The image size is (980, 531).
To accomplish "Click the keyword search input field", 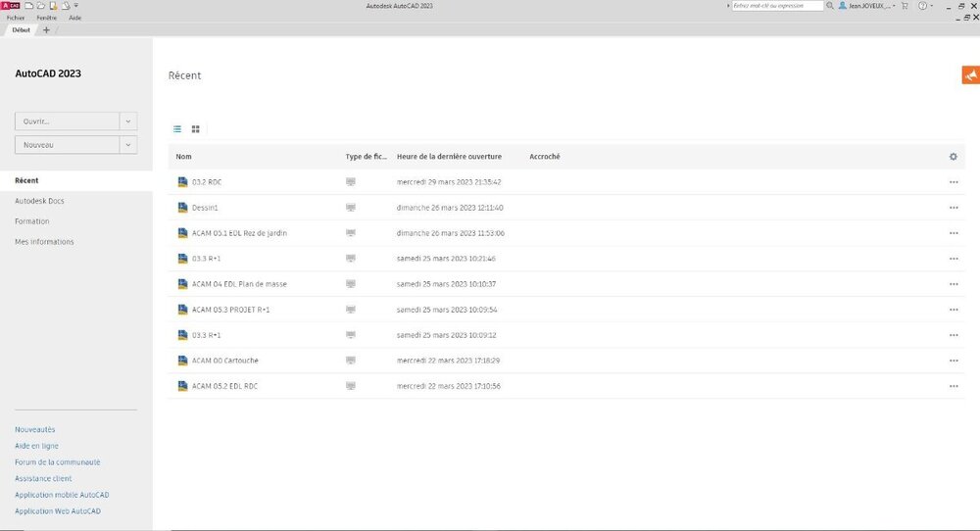I will [x=777, y=6].
